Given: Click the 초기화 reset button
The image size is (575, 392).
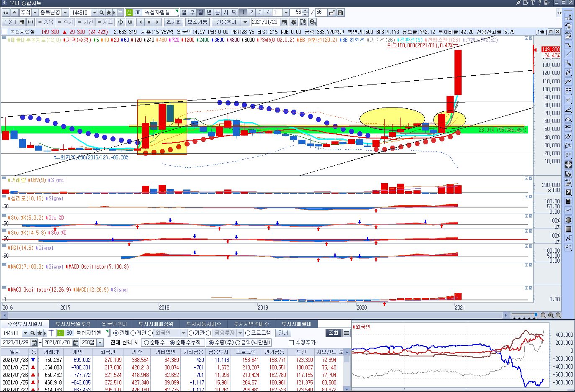Looking at the screenshot, I should tap(173, 22).
